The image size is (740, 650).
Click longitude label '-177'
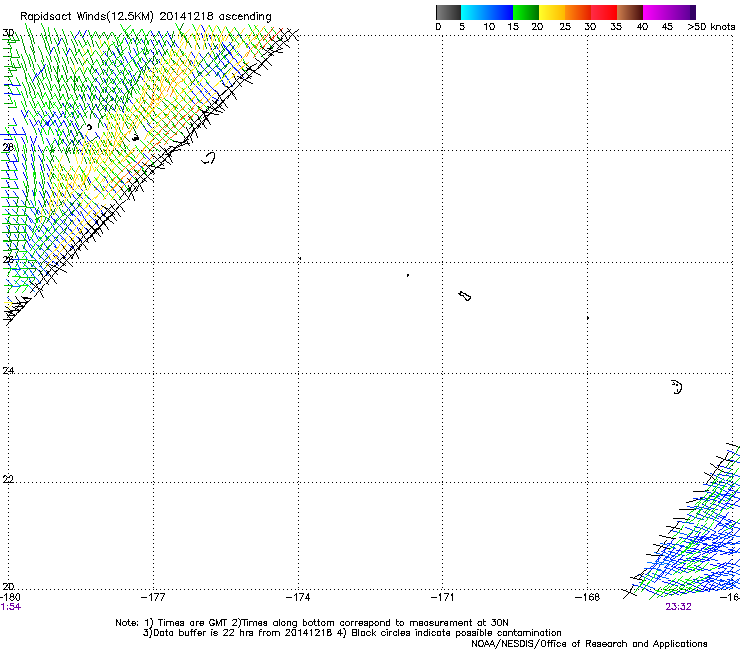coord(153,597)
